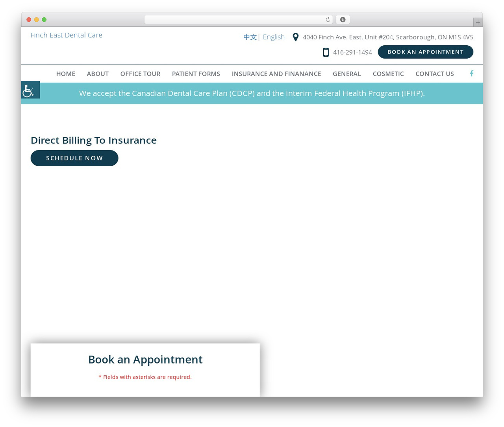
Task: Switch site language to Chinese (中文)
Action: click(x=250, y=37)
